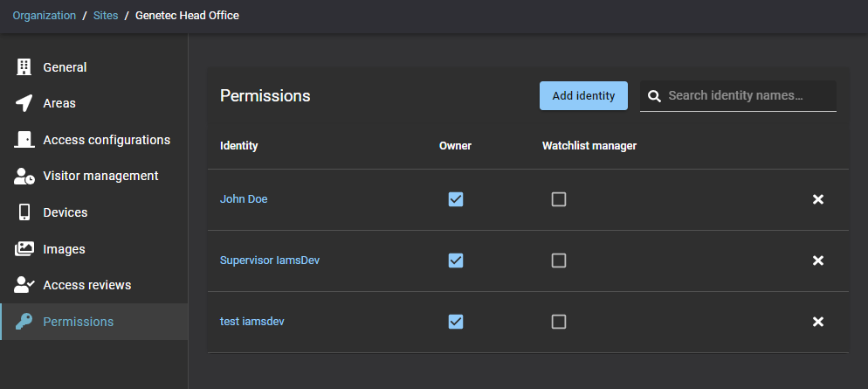Tick Watchlist manager for John Doe
Screen dimensions: 868x389
(x=559, y=199)
